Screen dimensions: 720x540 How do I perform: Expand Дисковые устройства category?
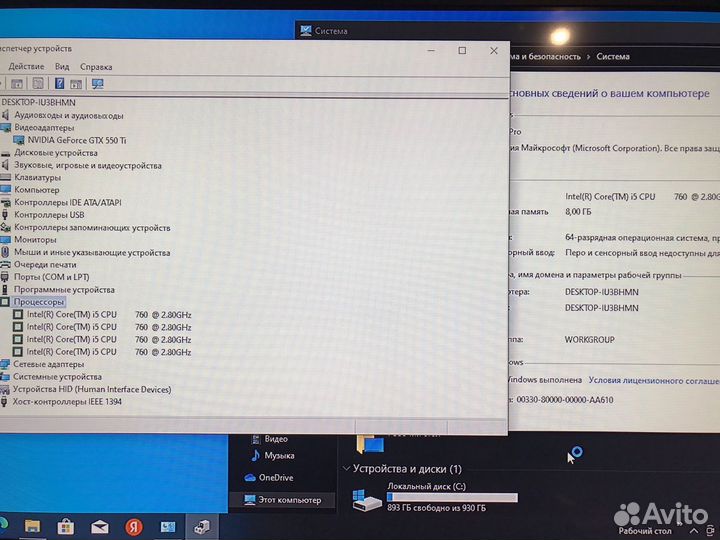pyautogui.click(x=56, y=152)
